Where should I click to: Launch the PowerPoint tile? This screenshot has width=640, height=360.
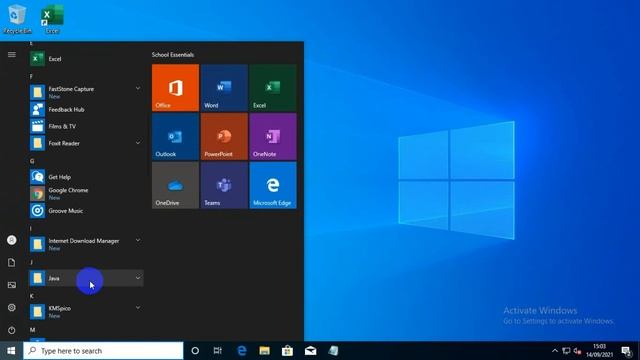pos(224,136)
